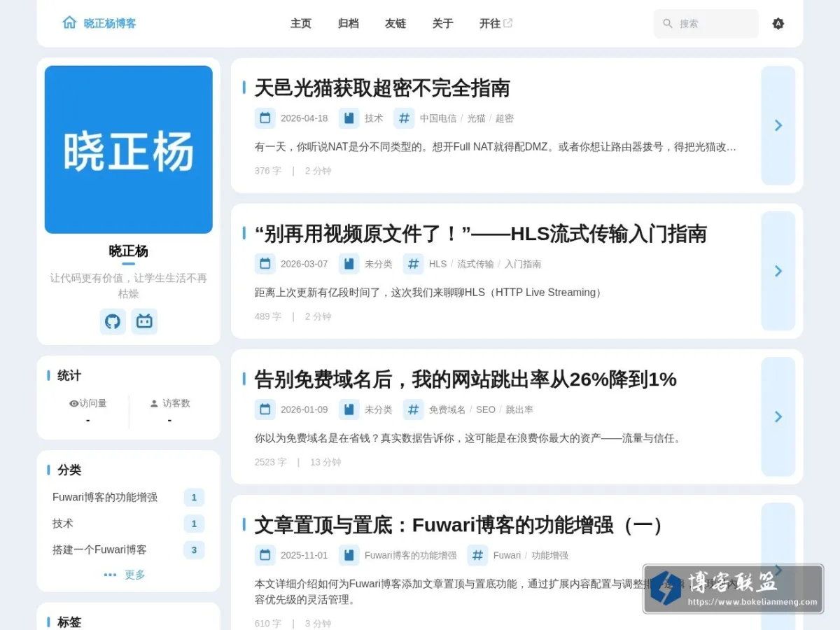Open the post 文章置顶与置底：Fuwari博客的功能增强（一）
Viewport: 840px width, 630px height.
click(461, 525)
